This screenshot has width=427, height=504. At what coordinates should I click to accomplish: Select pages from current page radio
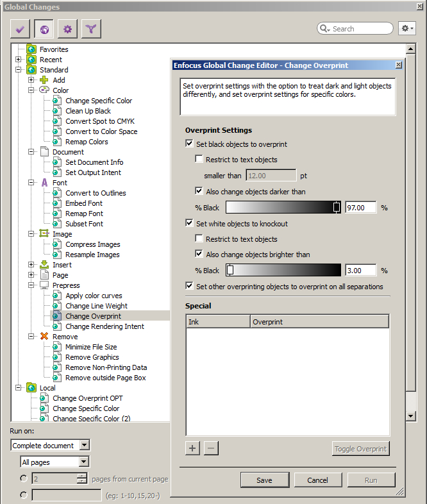(x=24, y=478)
